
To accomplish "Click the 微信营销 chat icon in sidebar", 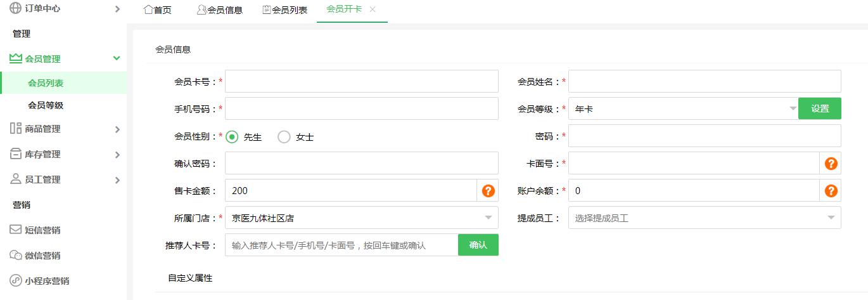I will (x=16, y=256).
